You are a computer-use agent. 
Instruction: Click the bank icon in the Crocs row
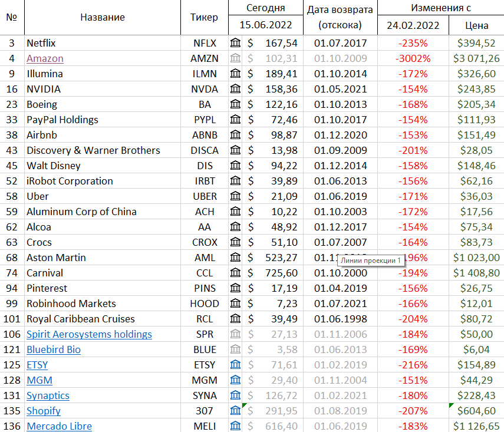[235, 242]
